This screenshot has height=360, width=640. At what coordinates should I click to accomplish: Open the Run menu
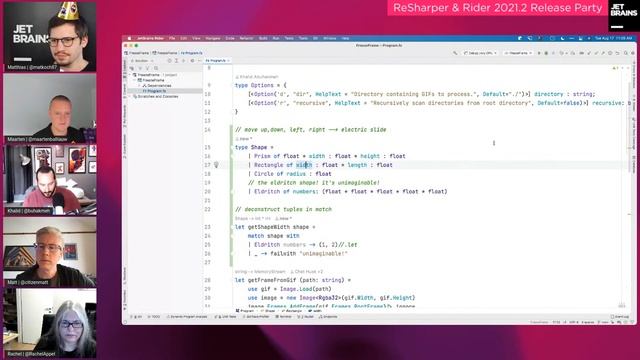pos(276,38)
